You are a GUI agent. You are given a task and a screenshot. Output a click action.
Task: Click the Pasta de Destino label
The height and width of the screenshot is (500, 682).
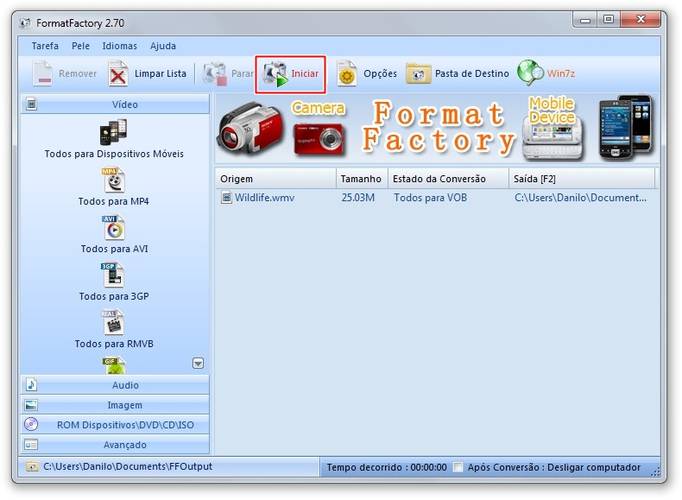472,74
